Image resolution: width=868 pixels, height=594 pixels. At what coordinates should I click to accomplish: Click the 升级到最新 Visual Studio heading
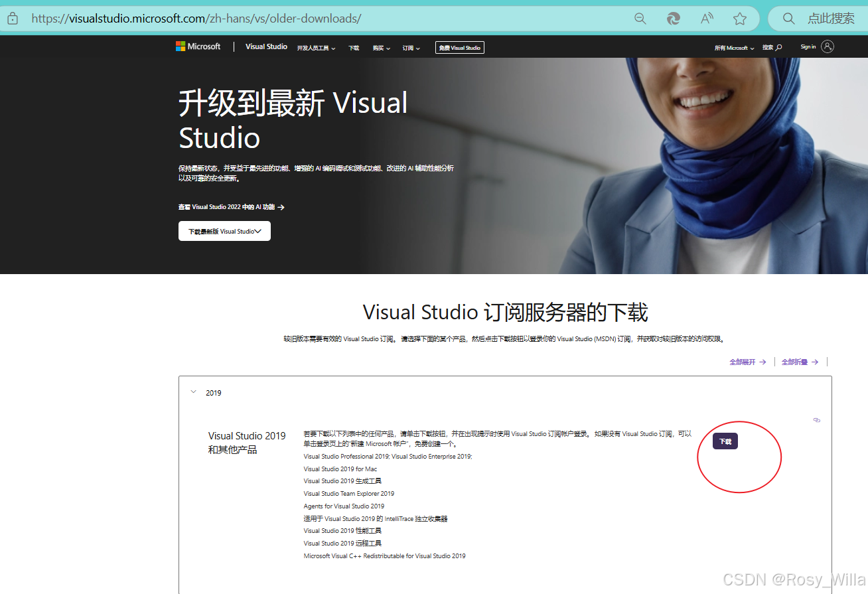(293, 121)
